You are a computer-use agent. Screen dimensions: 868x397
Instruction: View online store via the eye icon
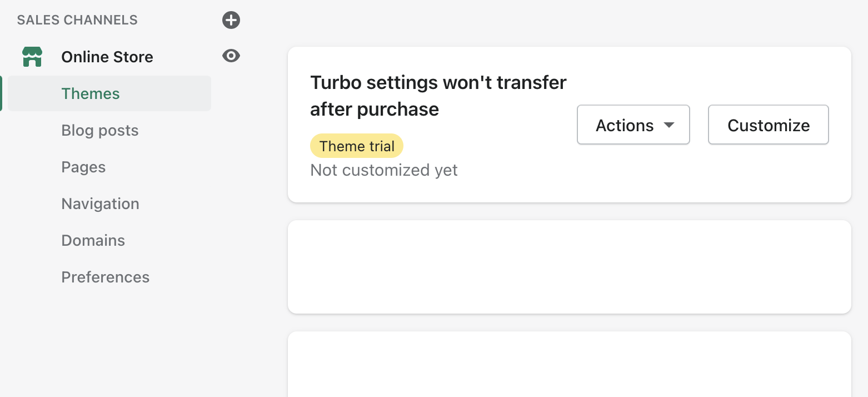tap(231, 56)
